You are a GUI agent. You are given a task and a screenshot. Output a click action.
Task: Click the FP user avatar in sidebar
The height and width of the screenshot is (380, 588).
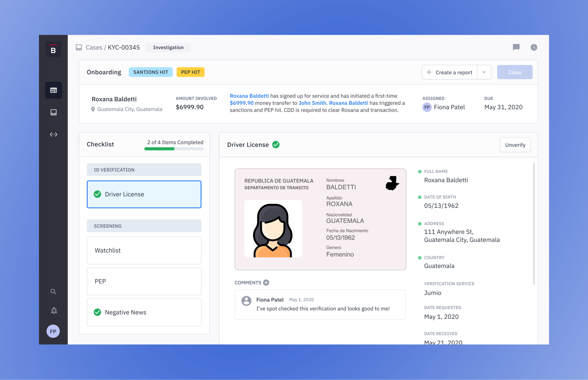point(53,331)
